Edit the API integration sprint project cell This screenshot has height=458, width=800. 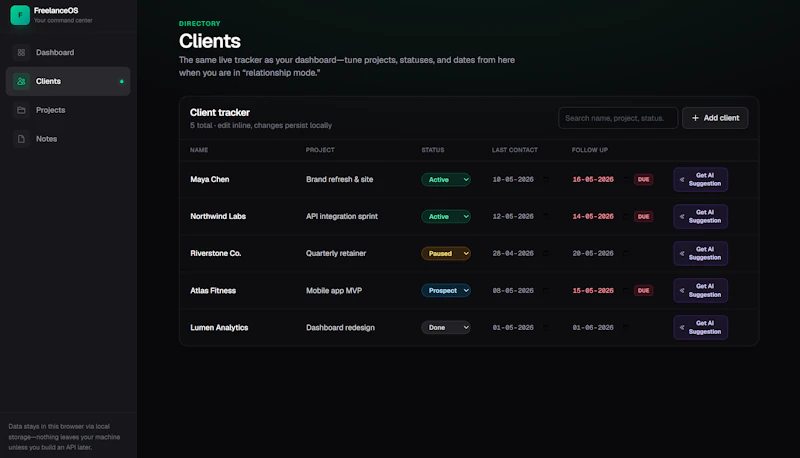point(342,216)
